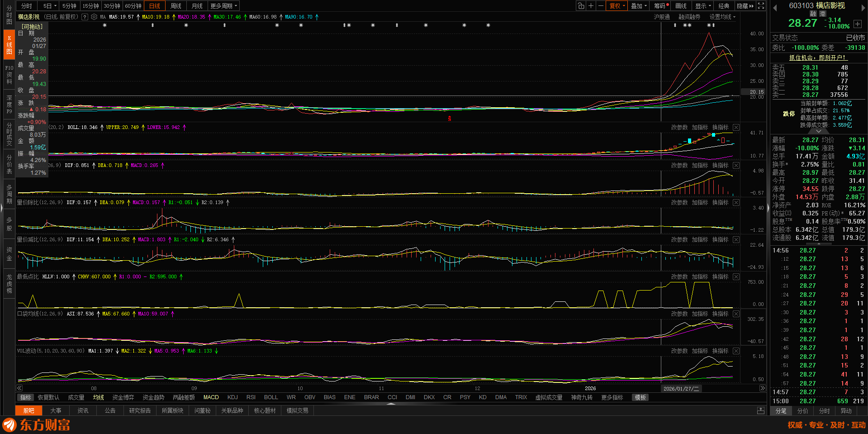Click 改参数 on the MACD panel

pyautogui.click(x=679, y=166)
